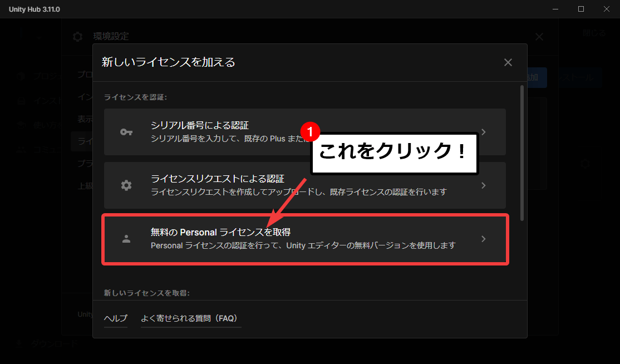
Task: Choose 無料の Personal ライセンスを取得
Action: pyautogui.click(x=305, y=239)
